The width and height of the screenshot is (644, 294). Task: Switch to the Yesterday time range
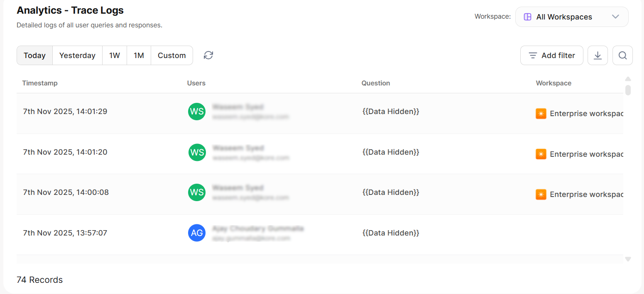coord(77,55)
